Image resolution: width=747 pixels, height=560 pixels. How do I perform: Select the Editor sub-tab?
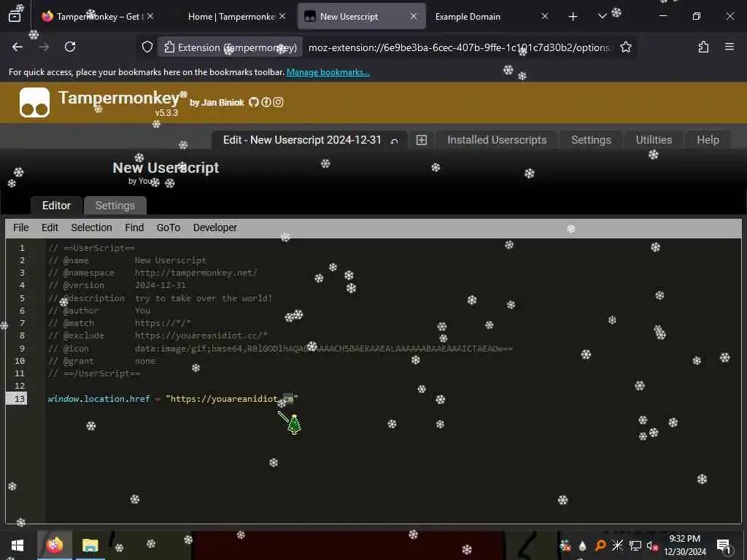pyautogui.click(x=56, y=206)
